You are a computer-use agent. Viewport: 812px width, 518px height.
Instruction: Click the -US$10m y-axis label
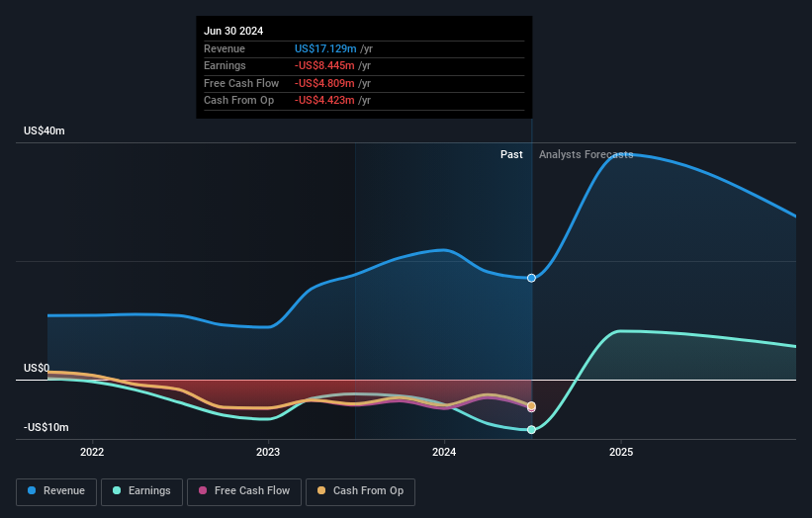click(x=46, y=427)
